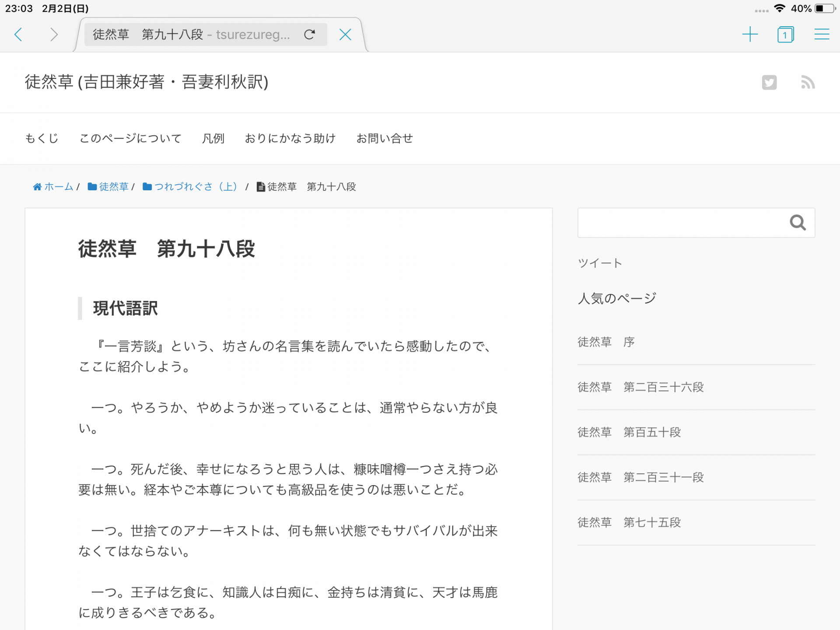Open popular page 徒然草 第二百三十六段
The height and width of the screenshot is (630, 840).
pos(640,387)
